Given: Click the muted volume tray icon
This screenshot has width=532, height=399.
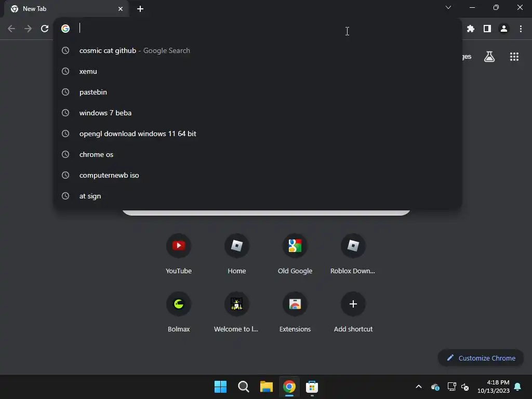Looking at the screenshot, I should 465,387.
